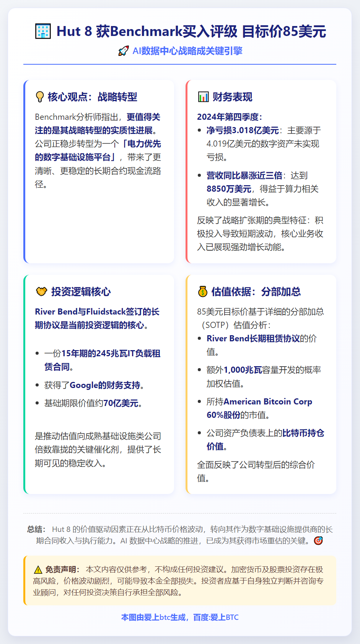The image size is (360, 644).
Task: Click the line 全面反映了公司转型后的综合价值
Action: [x=256, y=471]
